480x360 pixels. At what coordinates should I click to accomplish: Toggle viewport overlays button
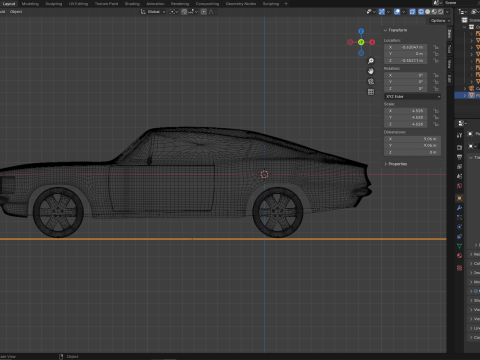pyautogui.click(x=397, y=12)
